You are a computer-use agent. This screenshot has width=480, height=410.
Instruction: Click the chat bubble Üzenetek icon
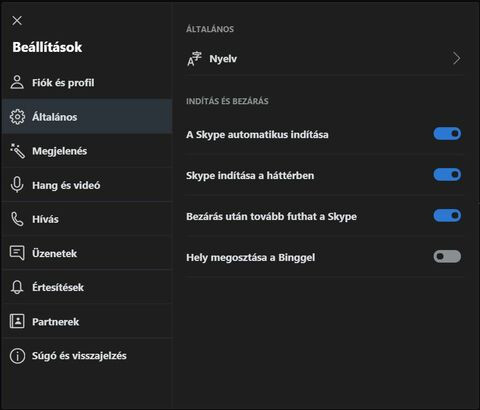17,253
